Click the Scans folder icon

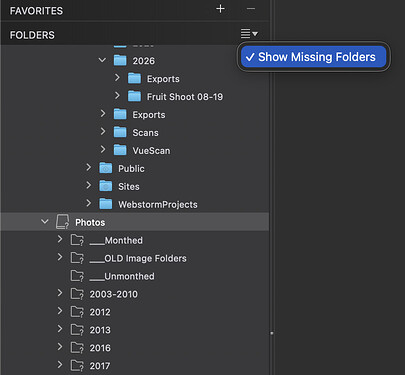(120, 132)
